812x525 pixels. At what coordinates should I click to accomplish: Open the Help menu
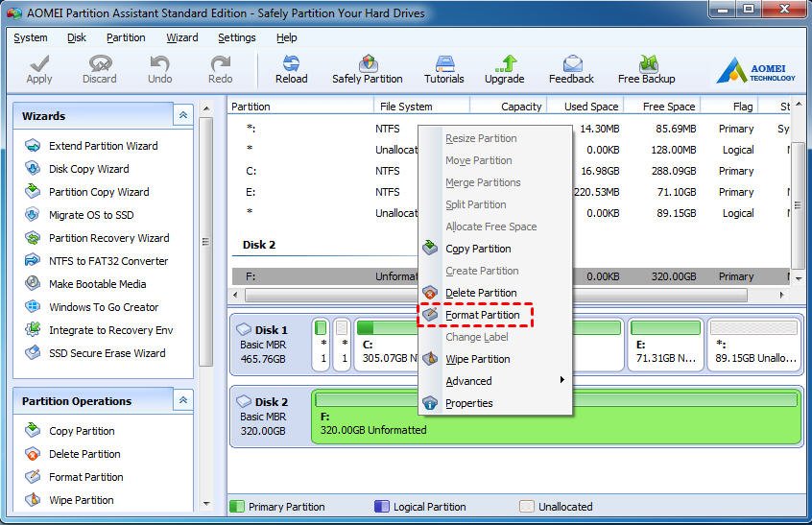tap(286, 37)
